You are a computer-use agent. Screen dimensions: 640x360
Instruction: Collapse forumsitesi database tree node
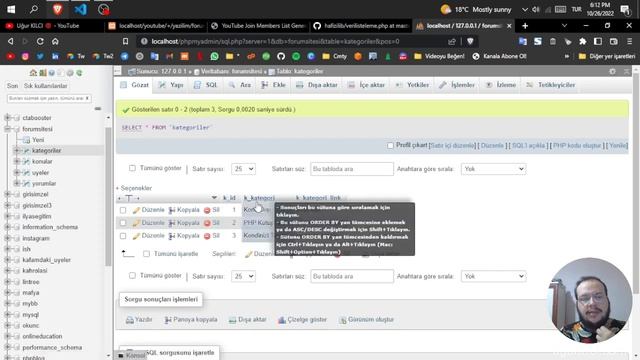(x=7, y=129)
